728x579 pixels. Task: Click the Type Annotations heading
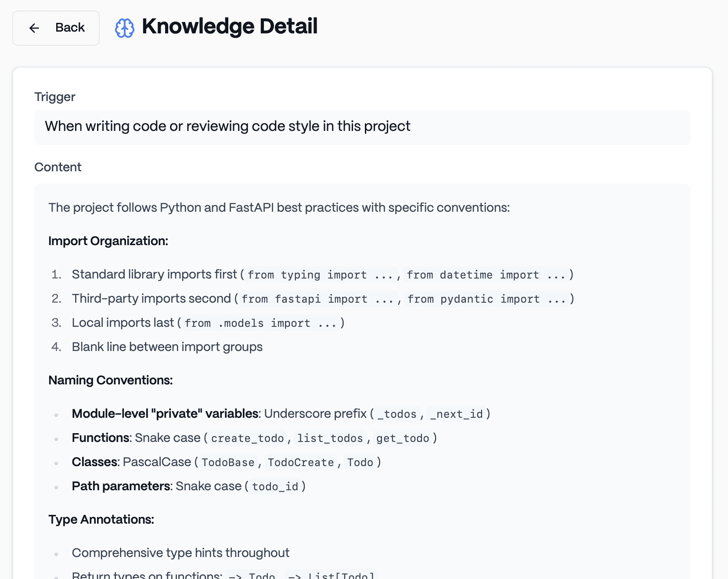click(x=101, y=519)
